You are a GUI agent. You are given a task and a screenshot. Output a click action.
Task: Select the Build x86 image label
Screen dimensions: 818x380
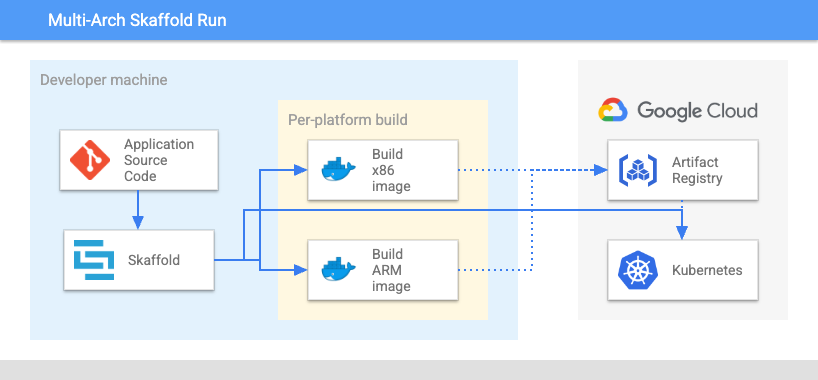(x=391, y=170)
